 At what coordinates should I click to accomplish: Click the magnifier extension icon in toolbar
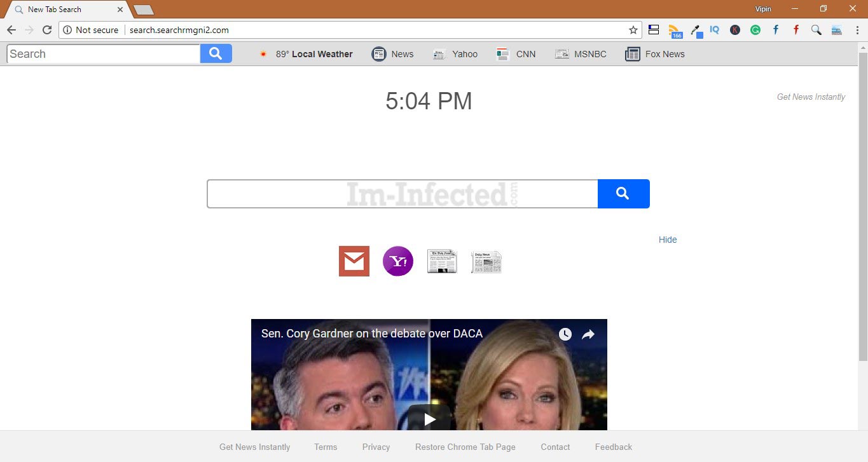(x=816, y=30)
